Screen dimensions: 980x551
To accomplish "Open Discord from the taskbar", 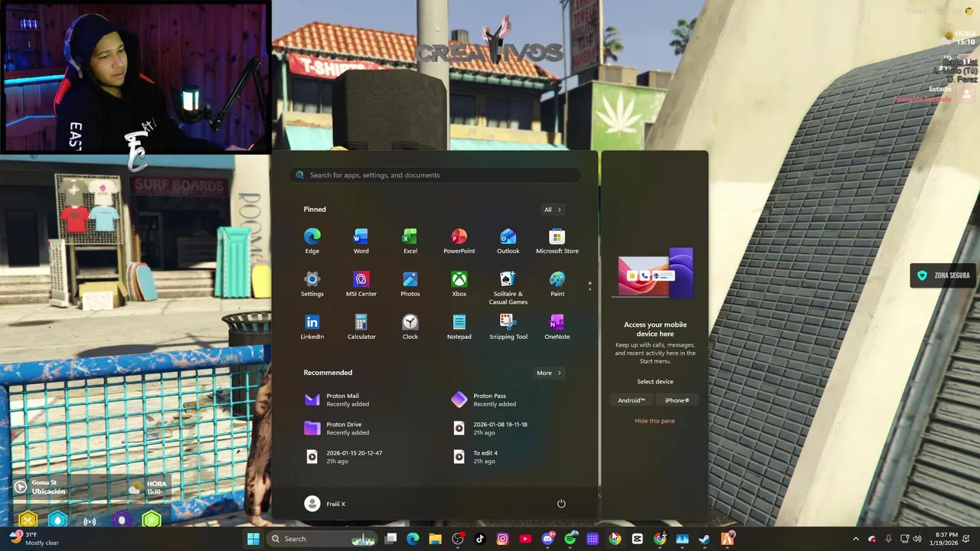I will point(547,539).
